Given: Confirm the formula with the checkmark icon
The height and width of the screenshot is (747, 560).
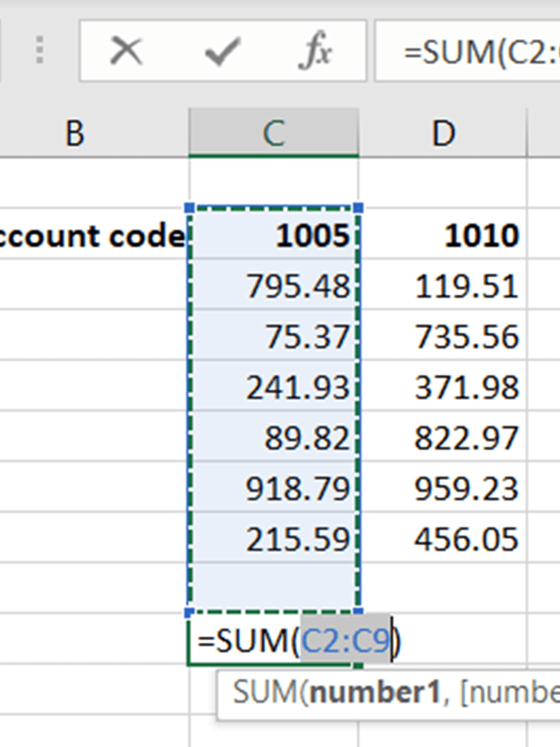Looking at the screenshot, I should [x=222, y=51].
